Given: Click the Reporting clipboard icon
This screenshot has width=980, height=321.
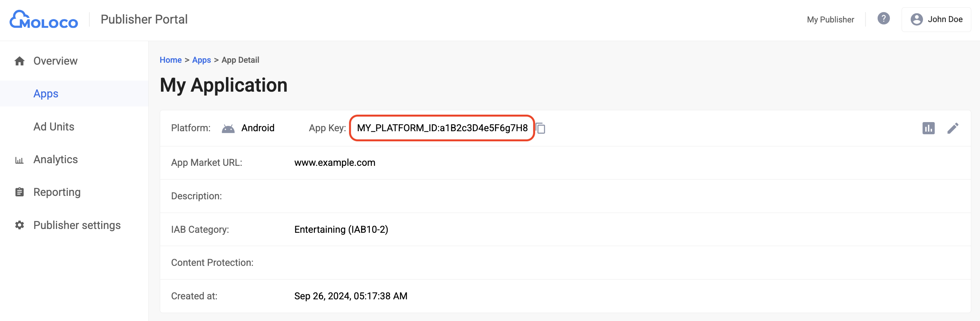Looking at the screenshot, I should (19, 192).
